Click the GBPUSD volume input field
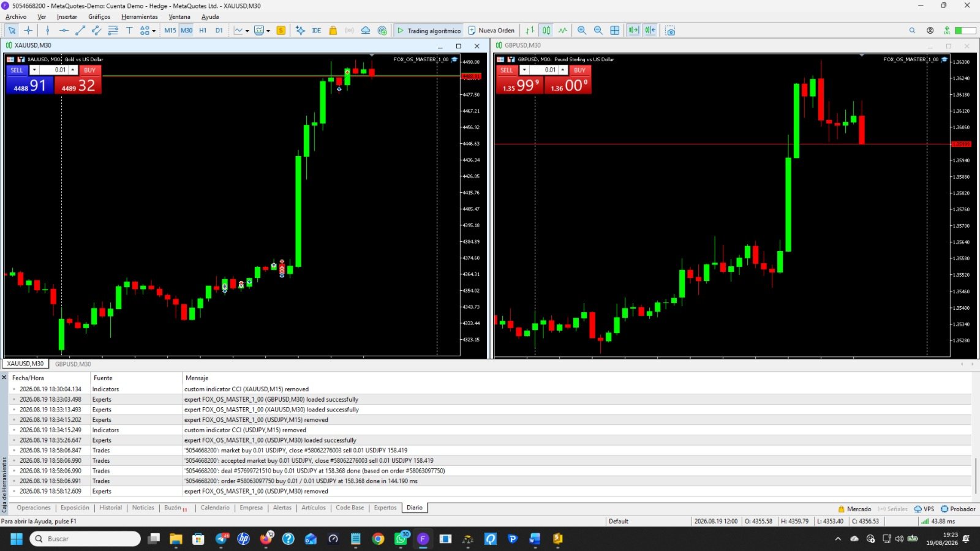This screenshot has width=980, height=551. pyautogui.click(x=544, y=70)
